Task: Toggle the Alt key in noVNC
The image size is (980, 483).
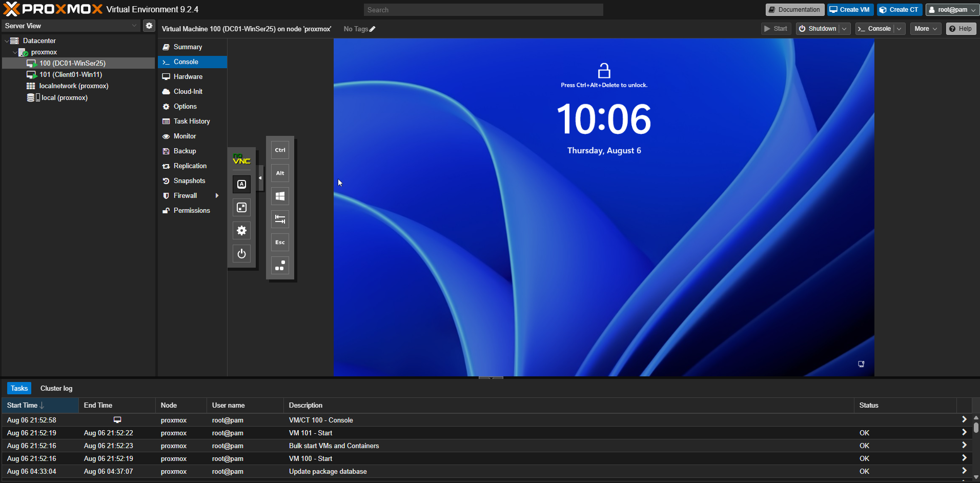Action: [x=280, y=173]
